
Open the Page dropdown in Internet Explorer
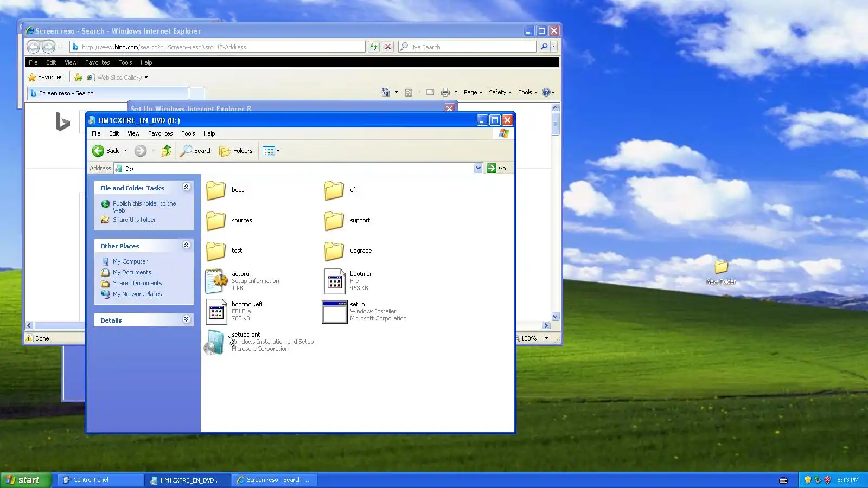[x=473, y=92]
